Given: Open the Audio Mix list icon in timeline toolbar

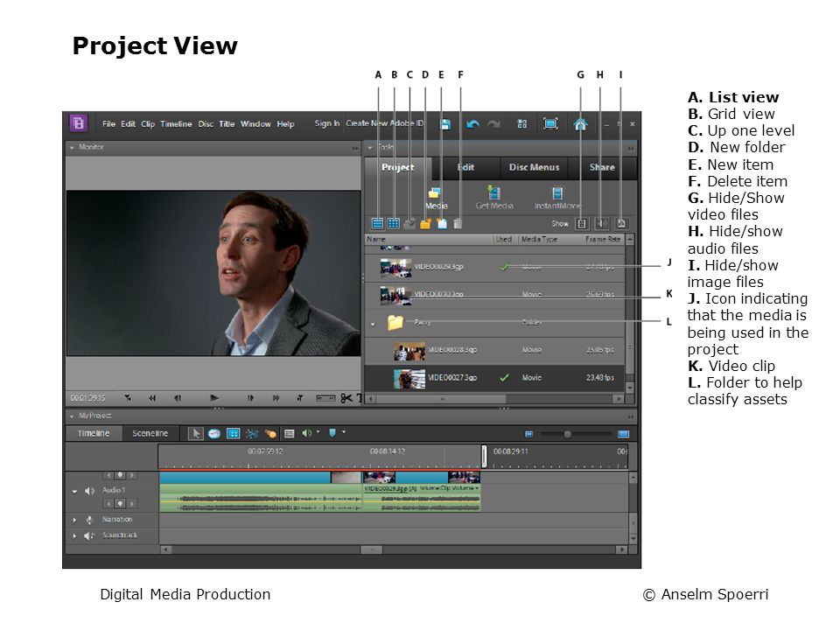Looking at the screenshot, I should click(x=290, y=433).
